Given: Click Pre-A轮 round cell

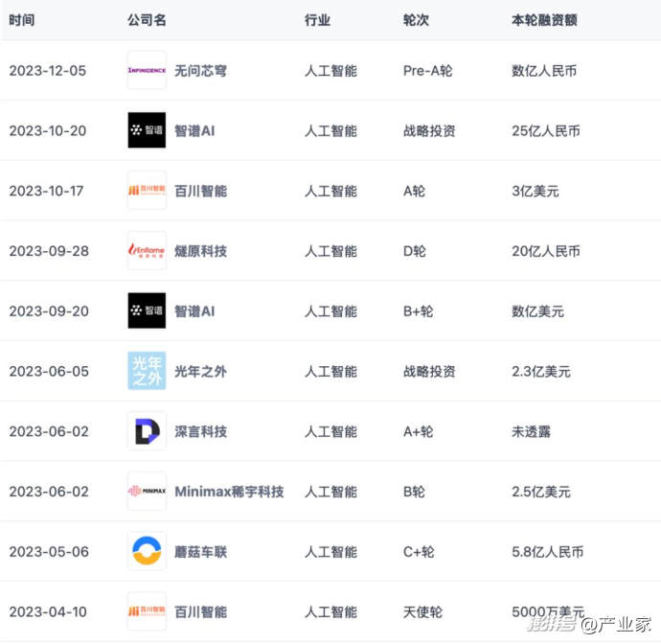Looking at the screenshot, I should point(427,71).
